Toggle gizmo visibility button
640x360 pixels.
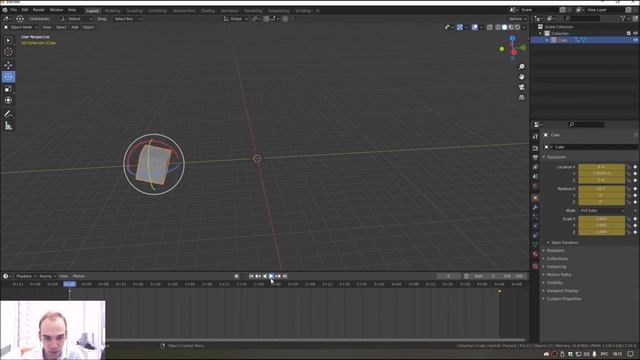(x=460, y=27)
